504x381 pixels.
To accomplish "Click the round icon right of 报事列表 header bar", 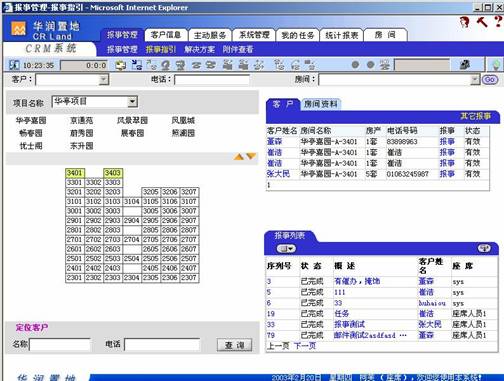I will tap(484, 248).
